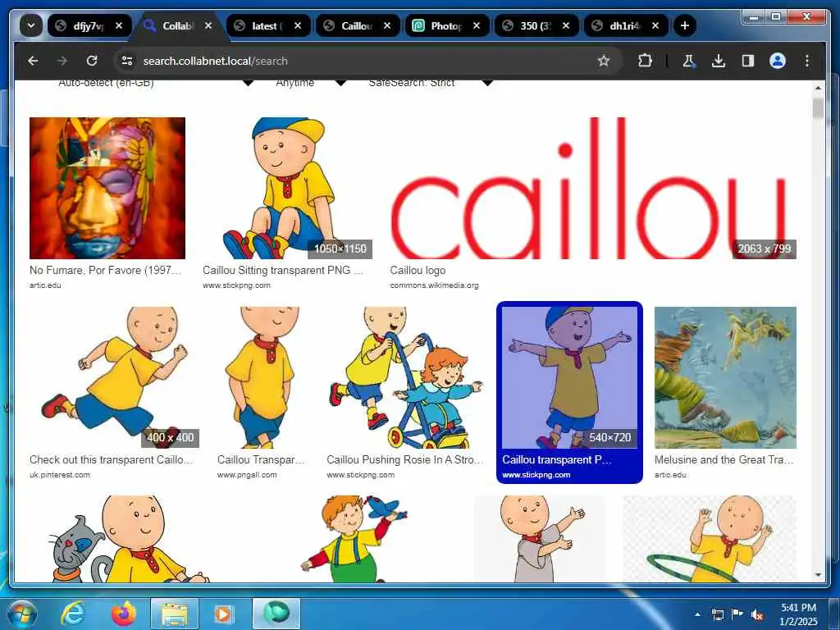Click the scrollbar up arrow

(818, 87)
